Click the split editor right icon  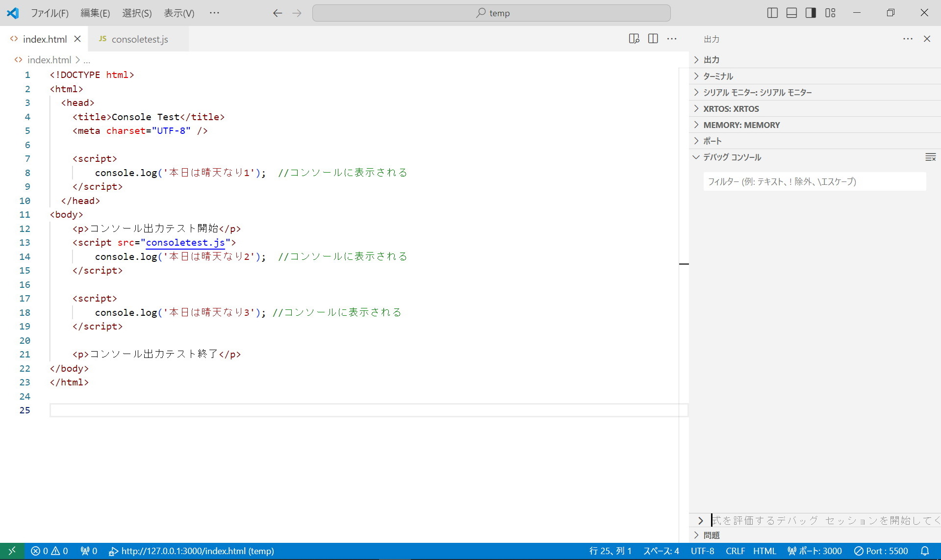coord(653,39)
